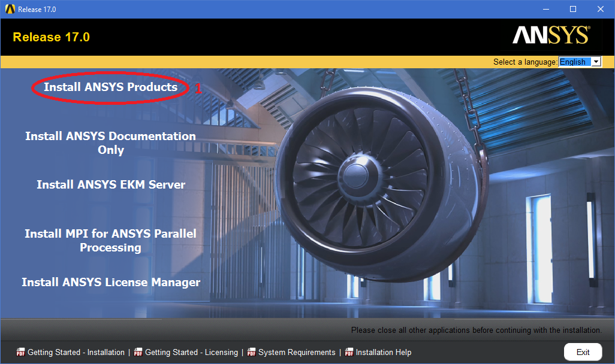Select Install ANSYS EKM Server
Image resolution: width=615 pixels, height=364 pixels.
(111, 185)
